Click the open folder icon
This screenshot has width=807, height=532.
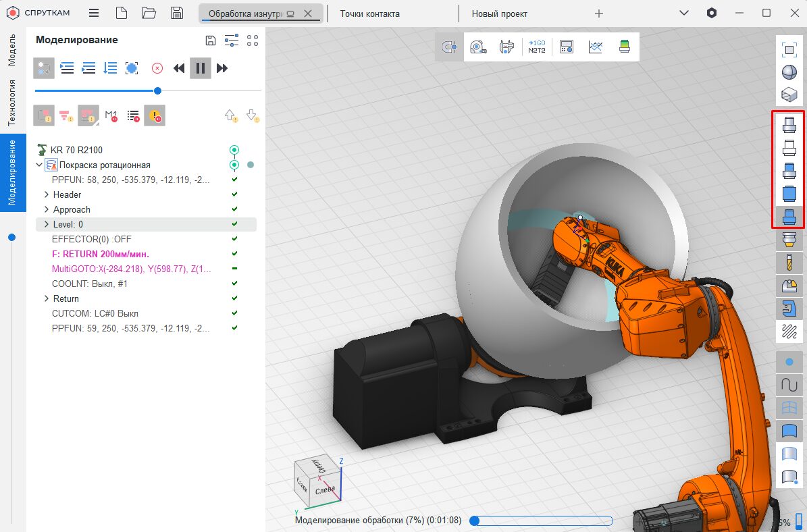[x=149, y=14]
